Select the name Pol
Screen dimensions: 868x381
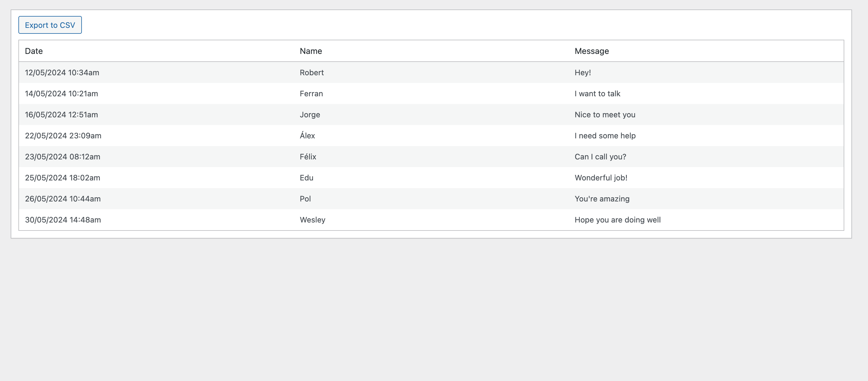click(305, 199)
